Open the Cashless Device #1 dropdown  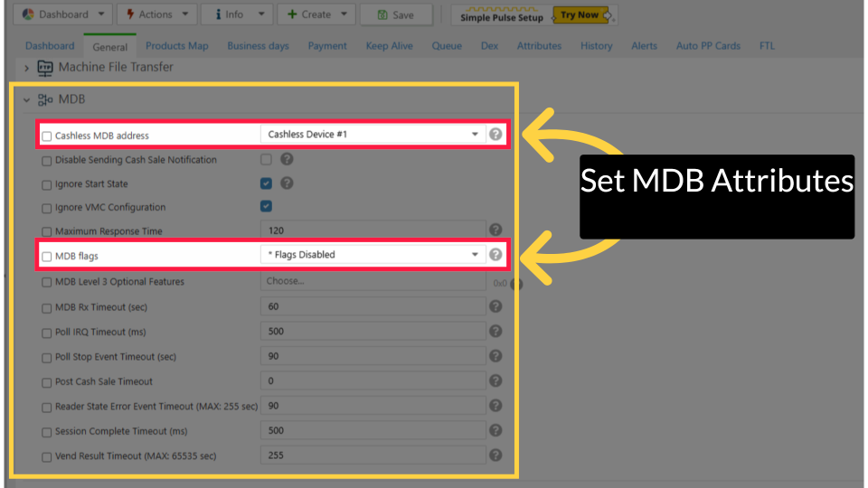tap(373, 135)
